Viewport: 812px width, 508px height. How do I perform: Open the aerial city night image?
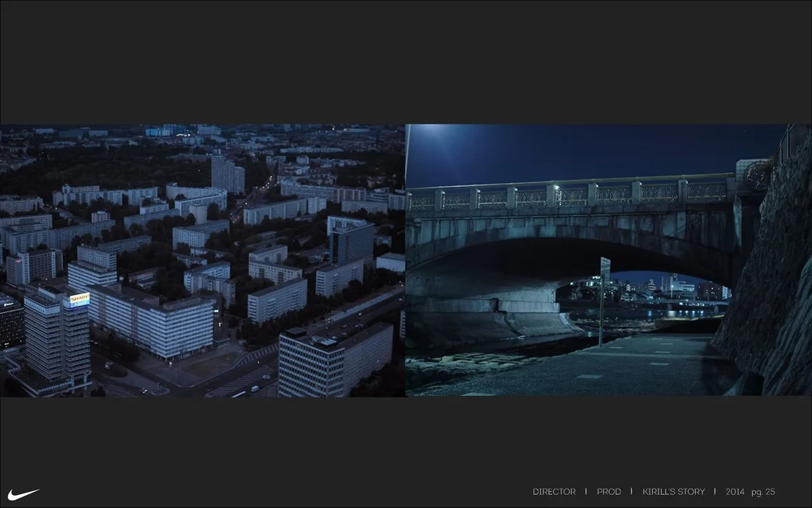click(x=202, y=260)
